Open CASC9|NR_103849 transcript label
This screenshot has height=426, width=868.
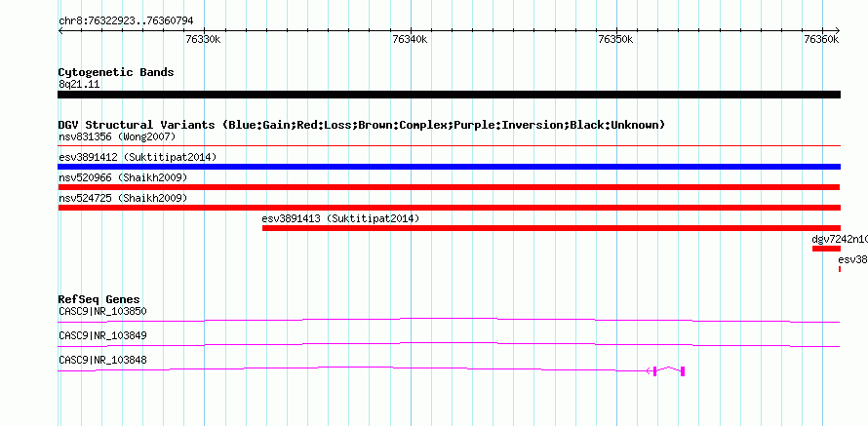click(x=102, y=335)
